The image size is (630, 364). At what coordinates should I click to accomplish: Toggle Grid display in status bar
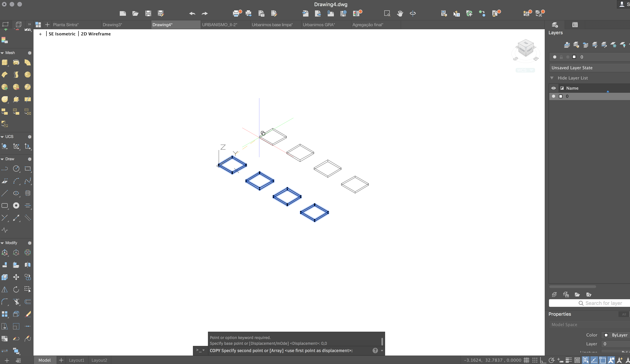526,360
